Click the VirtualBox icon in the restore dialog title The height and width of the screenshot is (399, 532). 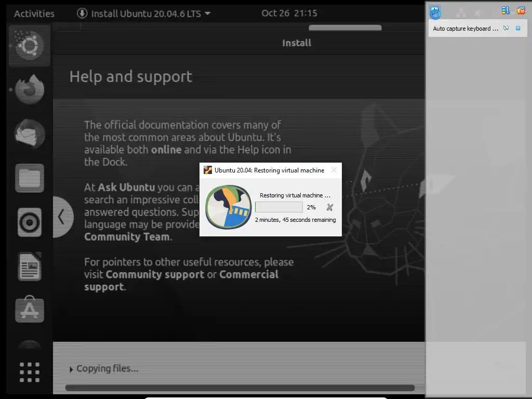coord(208,170)
